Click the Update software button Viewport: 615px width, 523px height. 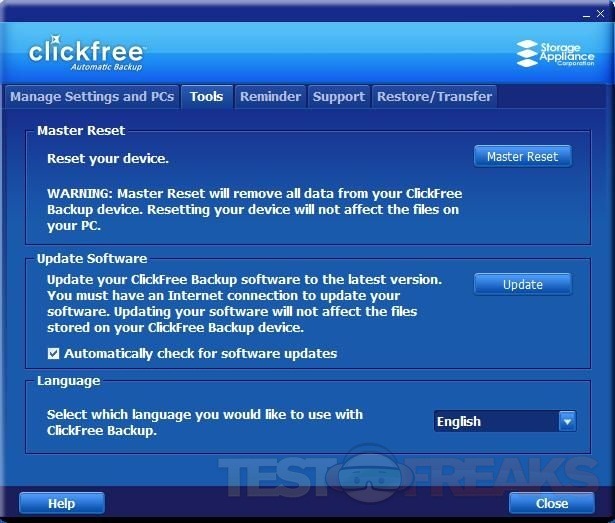pos(522,284)
